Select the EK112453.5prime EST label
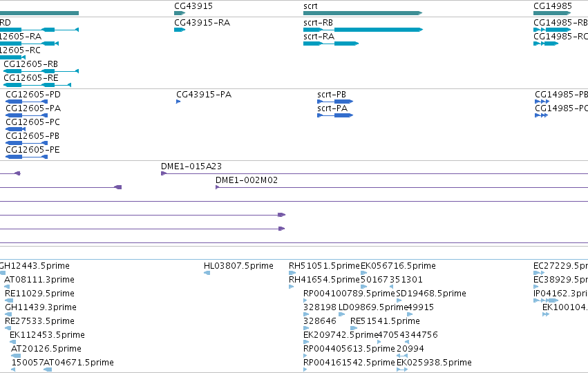This screenshot has width=588, height=373. point(47,335)
